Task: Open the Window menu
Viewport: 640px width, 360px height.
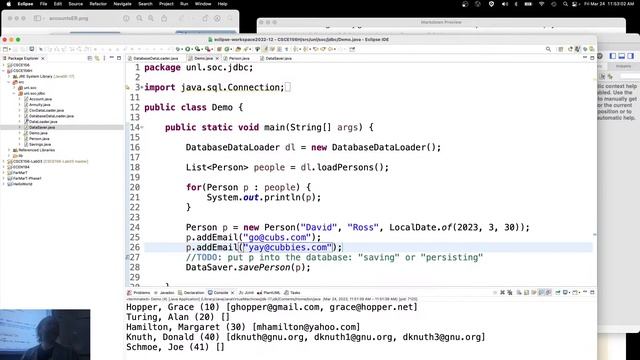Action: point(203,4)
